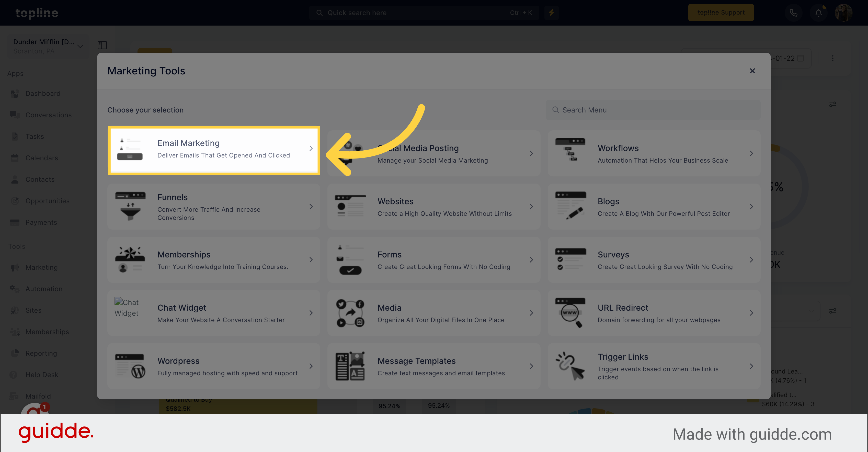This screenshot has width=868, height=452.
Task: Expand Email Marketing chevron arrow
Action: pos(311,148)
